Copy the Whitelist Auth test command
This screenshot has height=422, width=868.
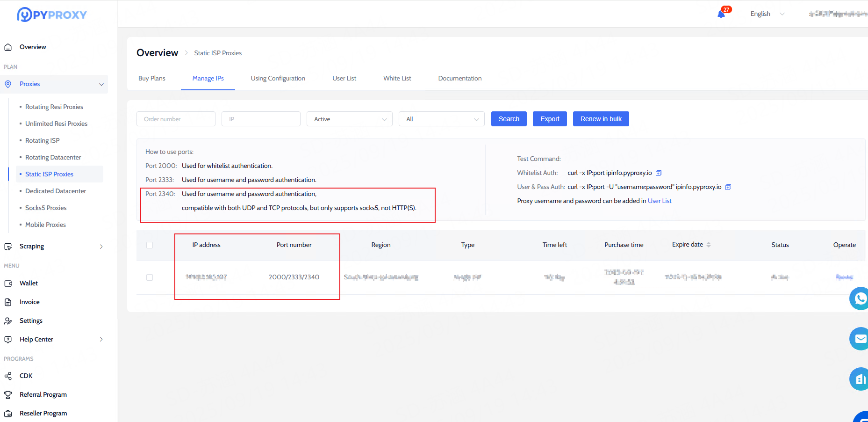click(x=659, y=173)
